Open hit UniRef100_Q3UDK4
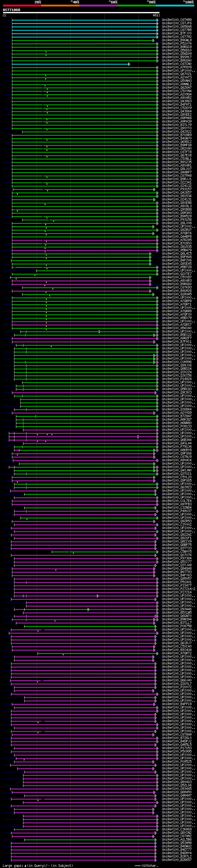The height and width of the screenshot is (868, 197). (177, 410)
